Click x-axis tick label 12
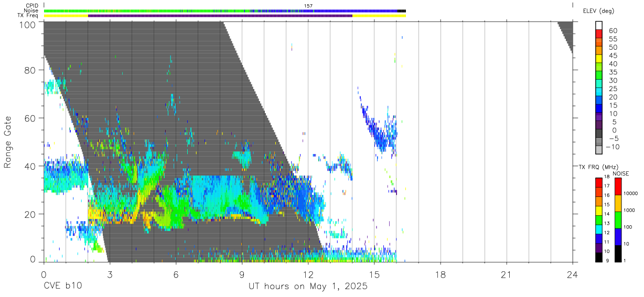 click(x=308, y=274)
